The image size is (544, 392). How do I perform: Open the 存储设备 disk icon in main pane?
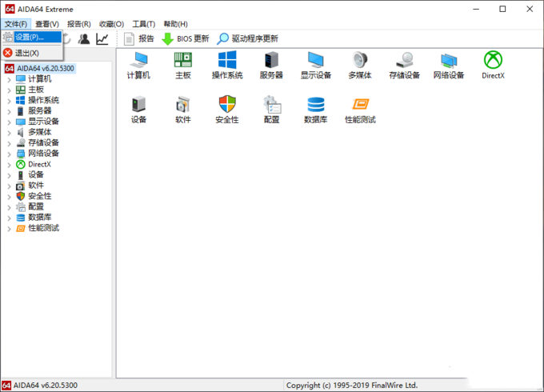(404, 66)
